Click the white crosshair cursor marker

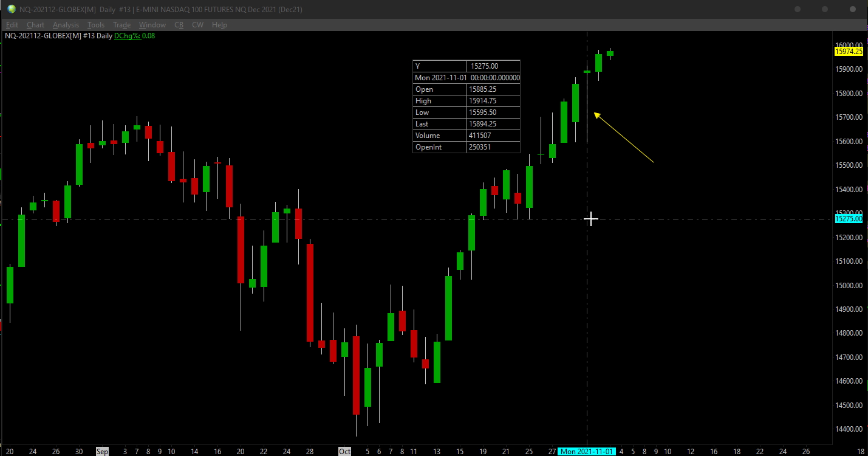coord(591,219)
